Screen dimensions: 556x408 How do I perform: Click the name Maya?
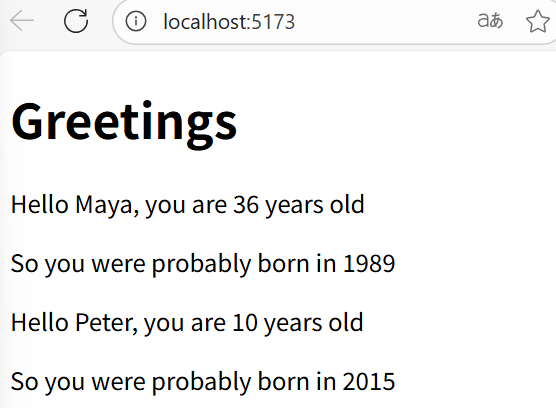pyautogui.click(x=104, y=205)
